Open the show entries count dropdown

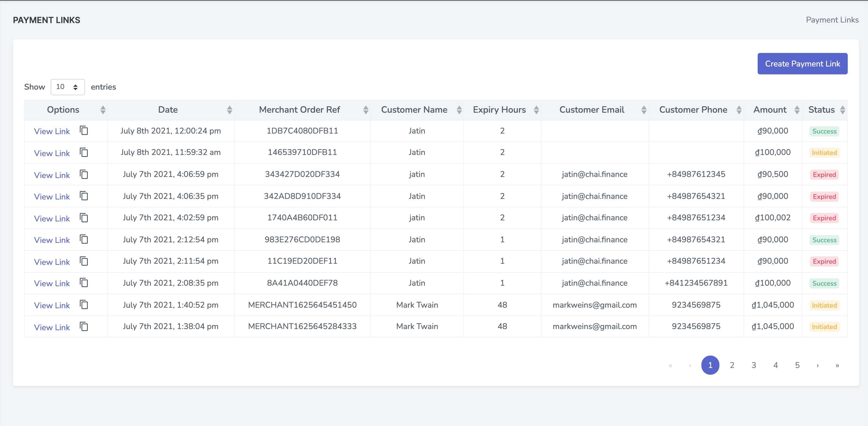67,87
